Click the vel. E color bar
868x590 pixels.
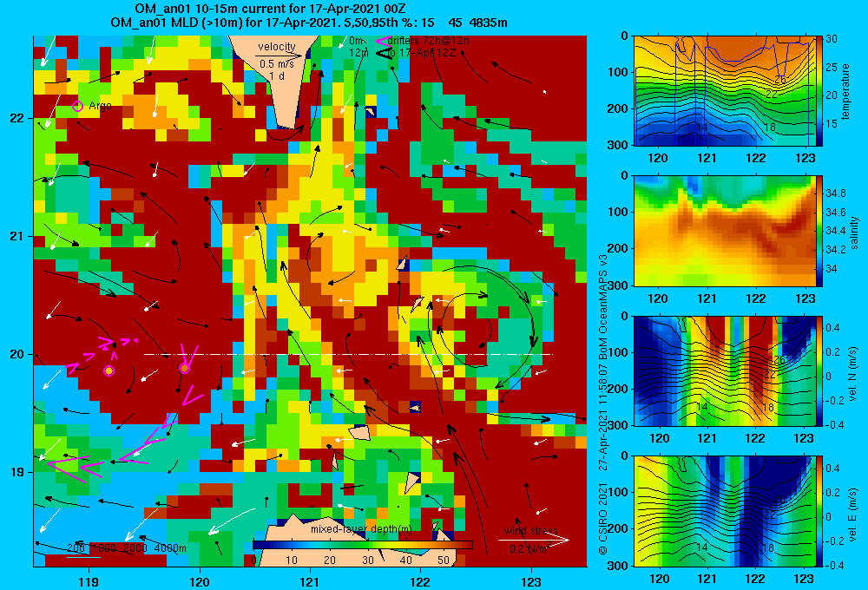tap(819, 511)
